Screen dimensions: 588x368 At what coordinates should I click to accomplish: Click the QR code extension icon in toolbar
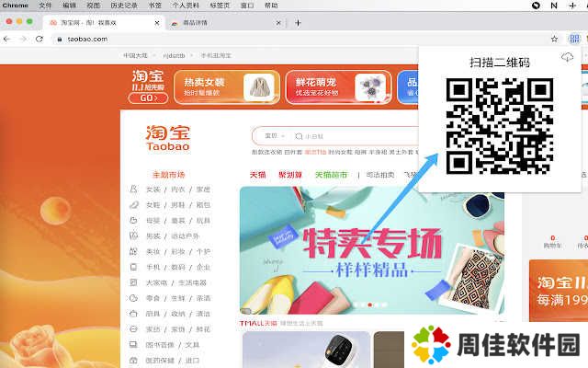pyautogui.click(x=573, y=39)
